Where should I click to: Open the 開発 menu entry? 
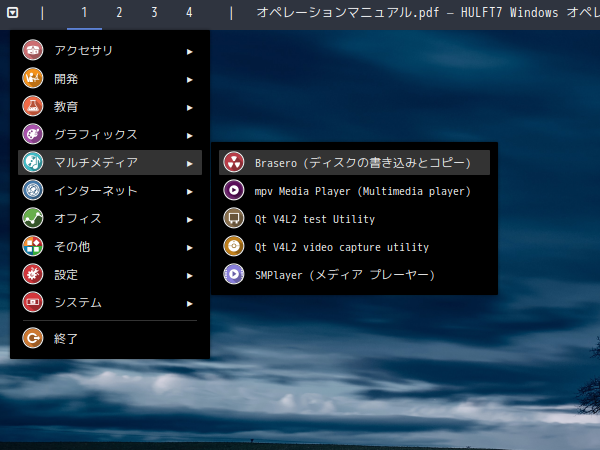[110, 78]
